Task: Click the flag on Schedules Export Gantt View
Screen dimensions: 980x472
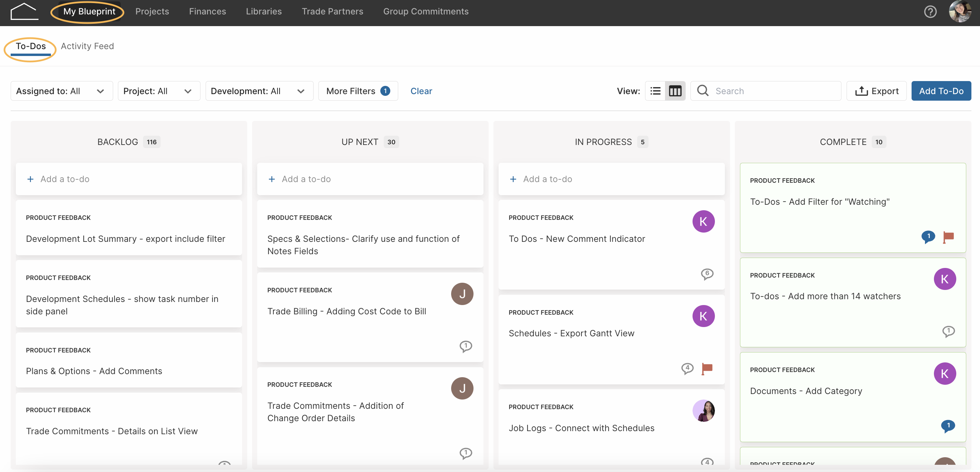Action: click(x=707, y=369)
